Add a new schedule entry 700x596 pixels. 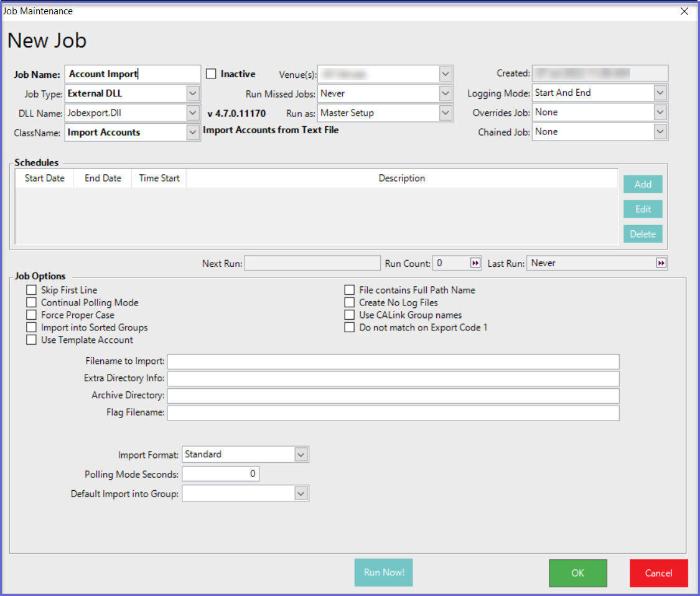tap(643, 184)
